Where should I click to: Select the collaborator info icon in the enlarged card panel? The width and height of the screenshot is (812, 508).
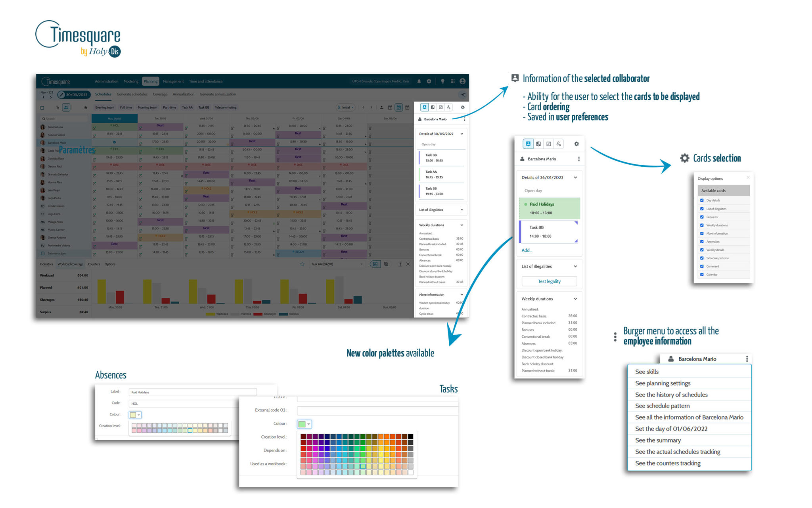pos(528,144)
